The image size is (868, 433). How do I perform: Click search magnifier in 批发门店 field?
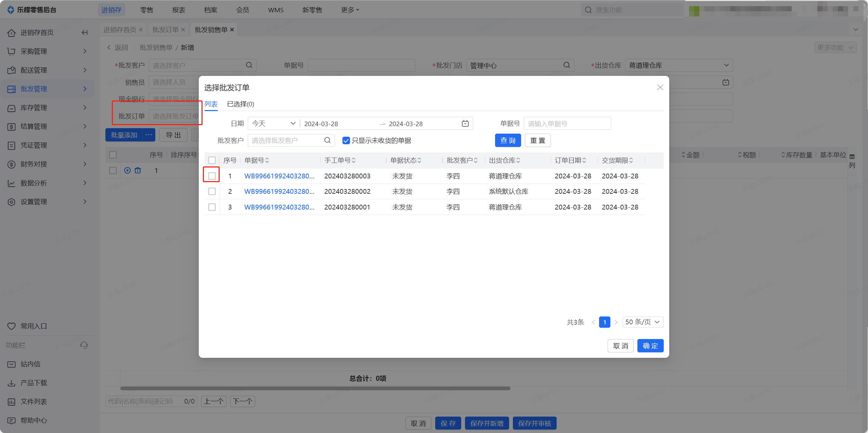(x=567, y=65)
